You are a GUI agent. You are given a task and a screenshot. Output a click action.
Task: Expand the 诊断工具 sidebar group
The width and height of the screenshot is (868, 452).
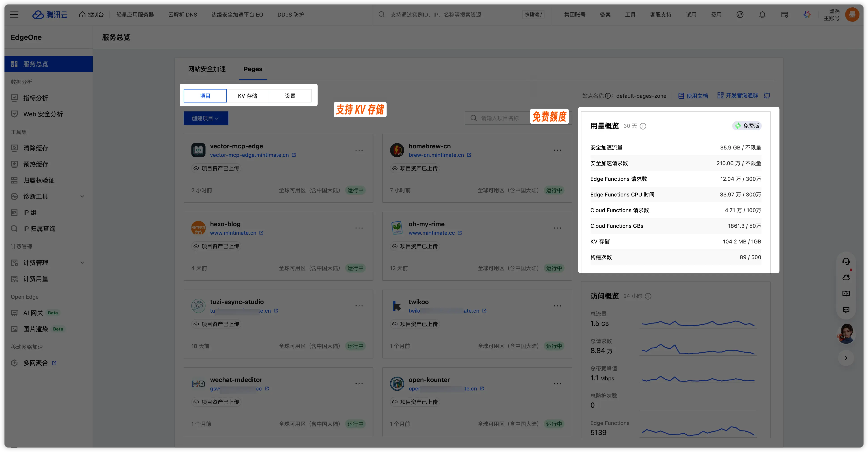click(x=82, y=196)
